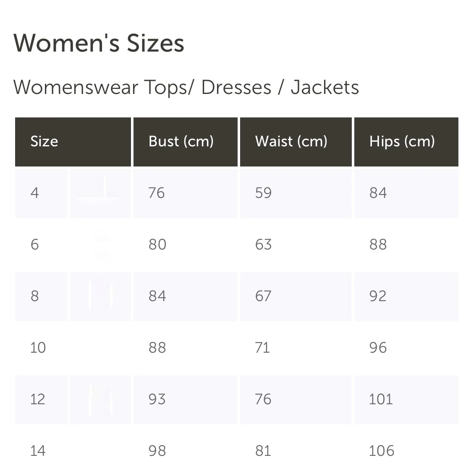Click waist value 59 for size 4
This screenshot has height=476, width=471.
[264, 193]
